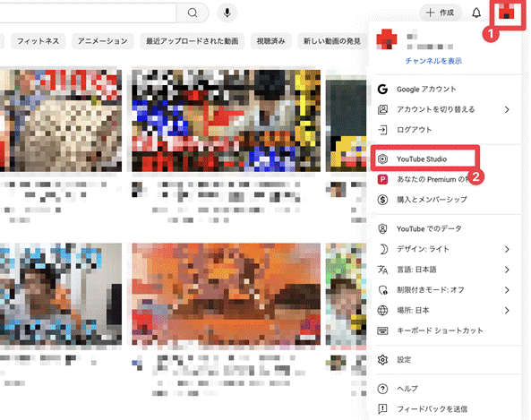Viewport: 531px width, 420px height.
Task: Open Google アカウント menu entry
Action: 426,89
